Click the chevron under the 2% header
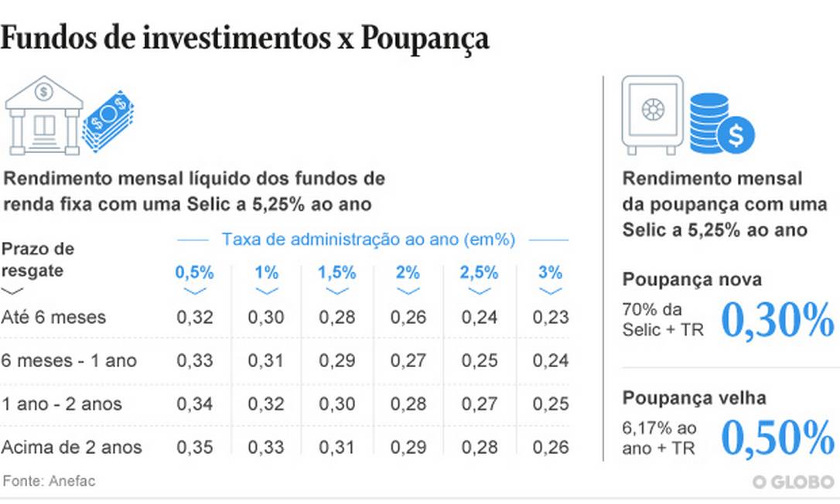840x504 pixels. 408,291
